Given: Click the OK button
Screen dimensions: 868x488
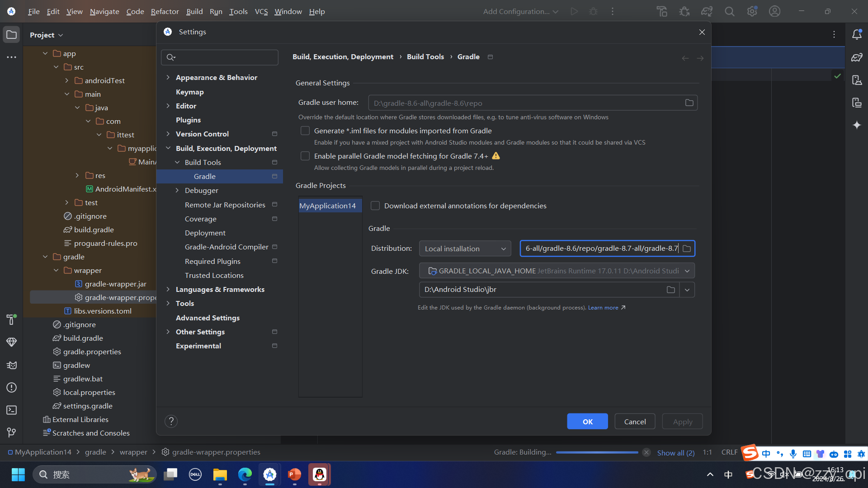Looking at the screenshot, I should (x=587, y=421).
